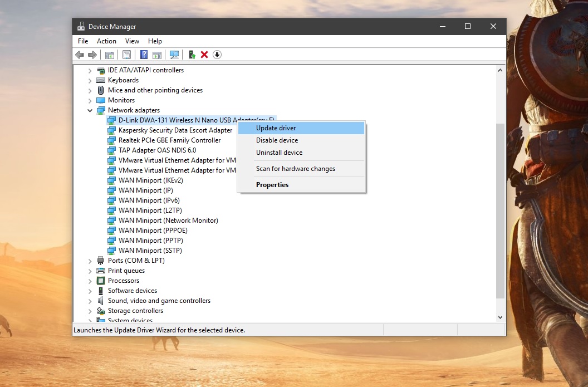Screen dimensions: 588x387
Task: Select WAN Miniport (IPv6)
Action: 149,200
